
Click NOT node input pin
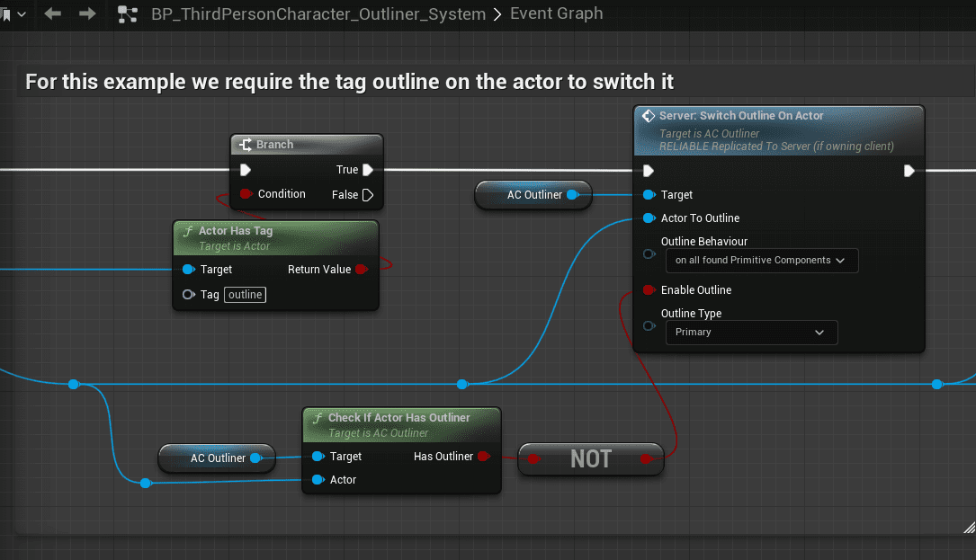(x=533, y=459)
